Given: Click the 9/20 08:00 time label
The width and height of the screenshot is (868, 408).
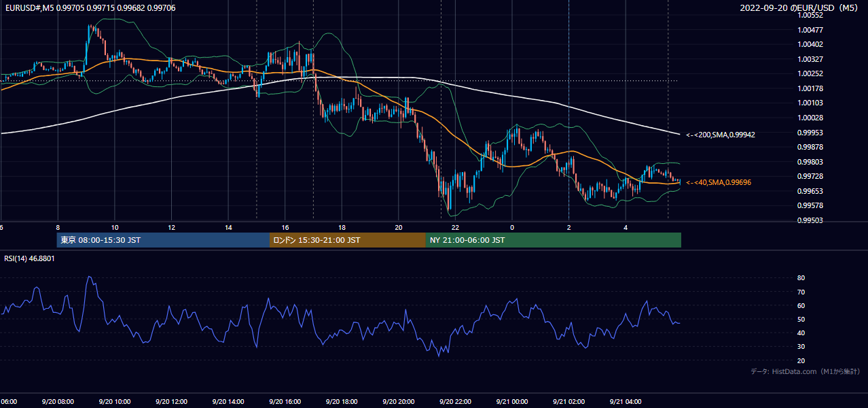Looking at the screenshot, I should tap(58, 402).
